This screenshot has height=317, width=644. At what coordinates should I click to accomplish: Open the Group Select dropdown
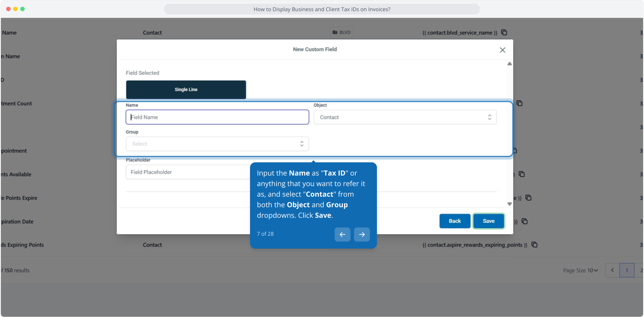click(x=217, y=144)
